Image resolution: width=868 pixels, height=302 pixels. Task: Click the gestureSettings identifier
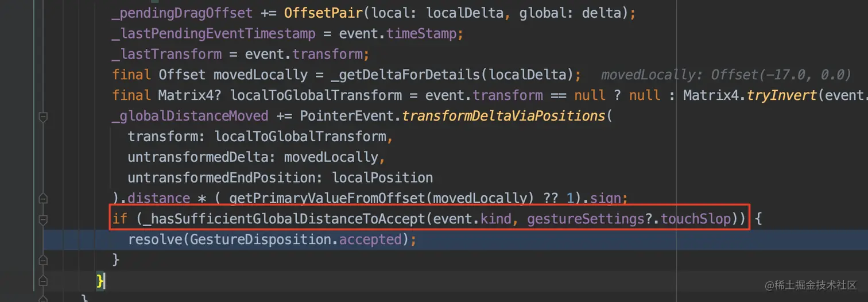(x=586, y=219)
